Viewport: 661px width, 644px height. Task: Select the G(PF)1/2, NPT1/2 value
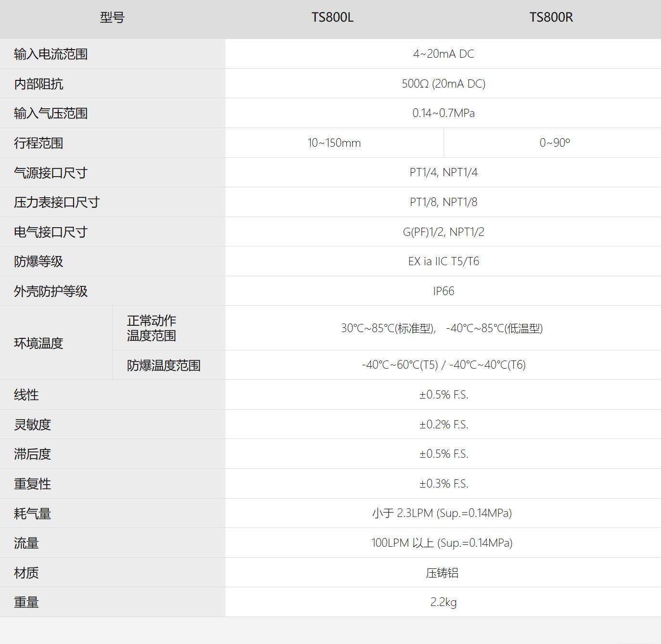pos(443,232)
